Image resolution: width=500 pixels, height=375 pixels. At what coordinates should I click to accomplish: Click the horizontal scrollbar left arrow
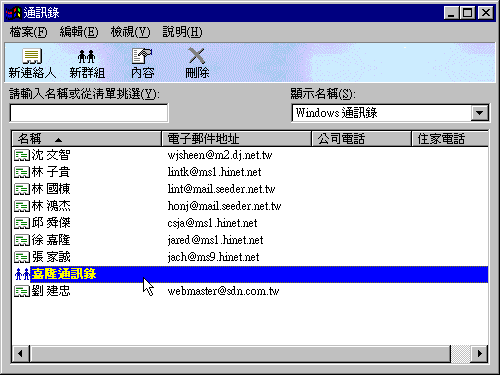coord(21,353)
